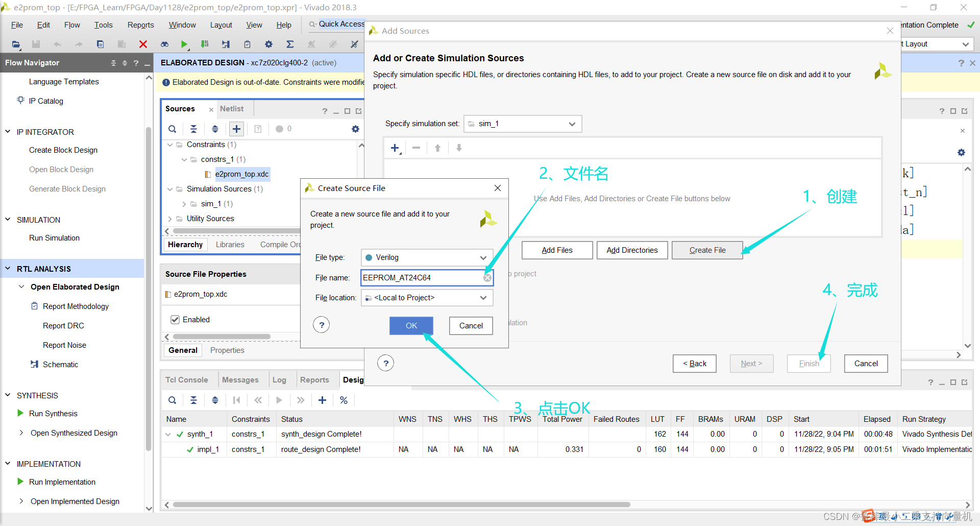Screen dimensions: 980x526
Task: Click the percent icon in Design Runs toolbar
Action: tap(344, 400)
